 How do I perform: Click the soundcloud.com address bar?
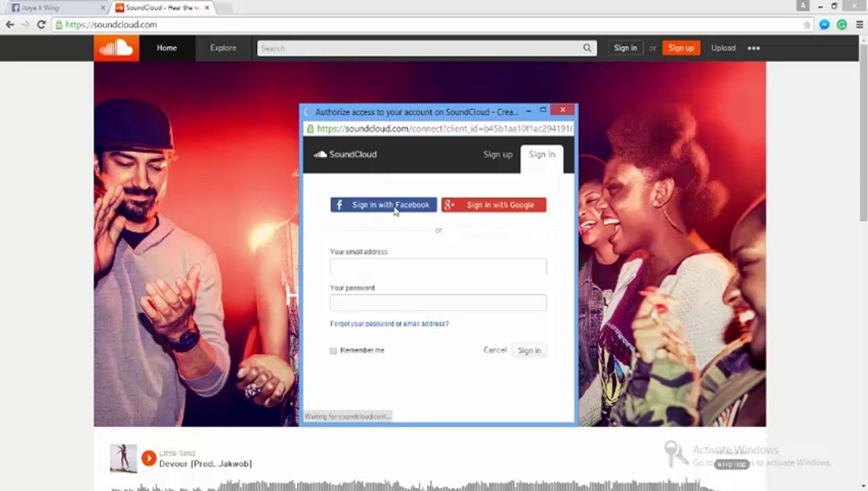(x=430, y=25)
